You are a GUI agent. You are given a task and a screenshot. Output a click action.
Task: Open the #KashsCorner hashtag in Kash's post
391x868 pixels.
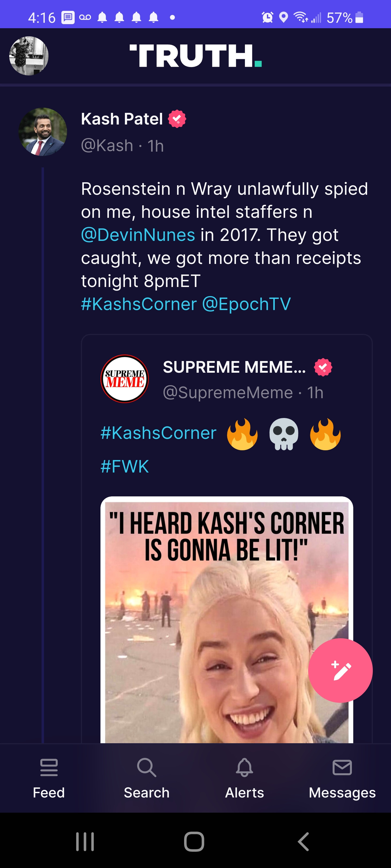pos(139,304)
